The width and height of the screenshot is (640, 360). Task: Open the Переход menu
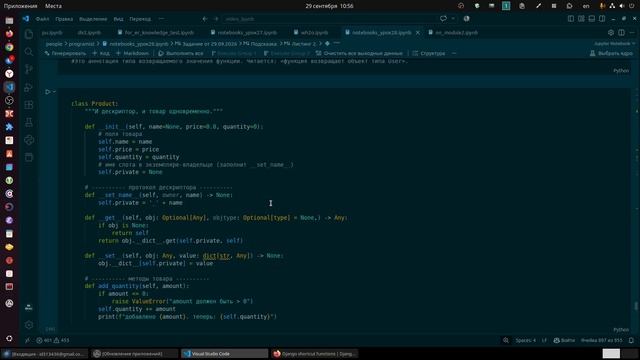tap(140, 19)
